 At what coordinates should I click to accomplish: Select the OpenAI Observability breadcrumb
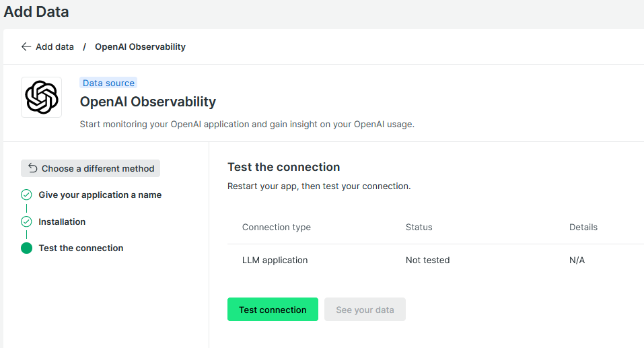tap(140, 47)
